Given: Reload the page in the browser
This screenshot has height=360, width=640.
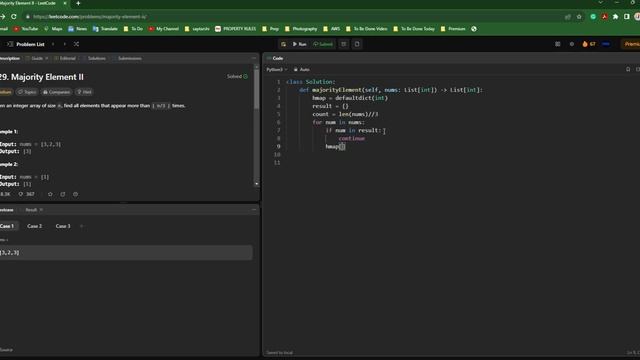Looking at the screenshot, I should (14, 17).
